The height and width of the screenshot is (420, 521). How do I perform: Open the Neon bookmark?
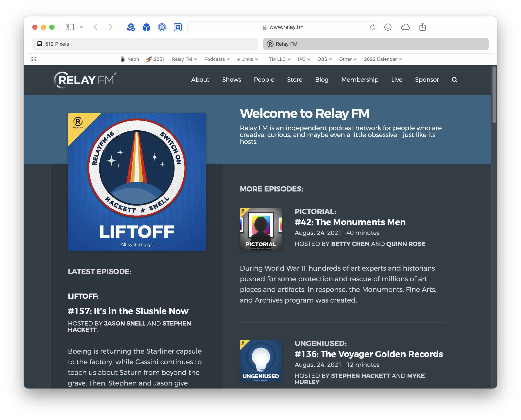tap(129, 59)
